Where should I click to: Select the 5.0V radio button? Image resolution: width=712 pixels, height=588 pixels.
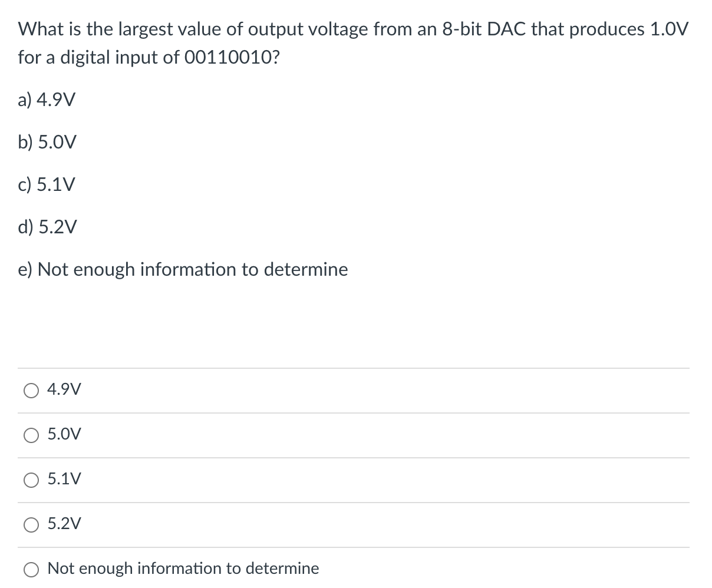tap(31, 435)
